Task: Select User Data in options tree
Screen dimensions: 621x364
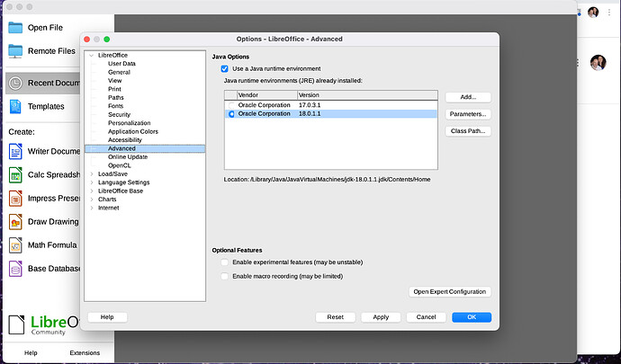Action: [x=121, y=64]
